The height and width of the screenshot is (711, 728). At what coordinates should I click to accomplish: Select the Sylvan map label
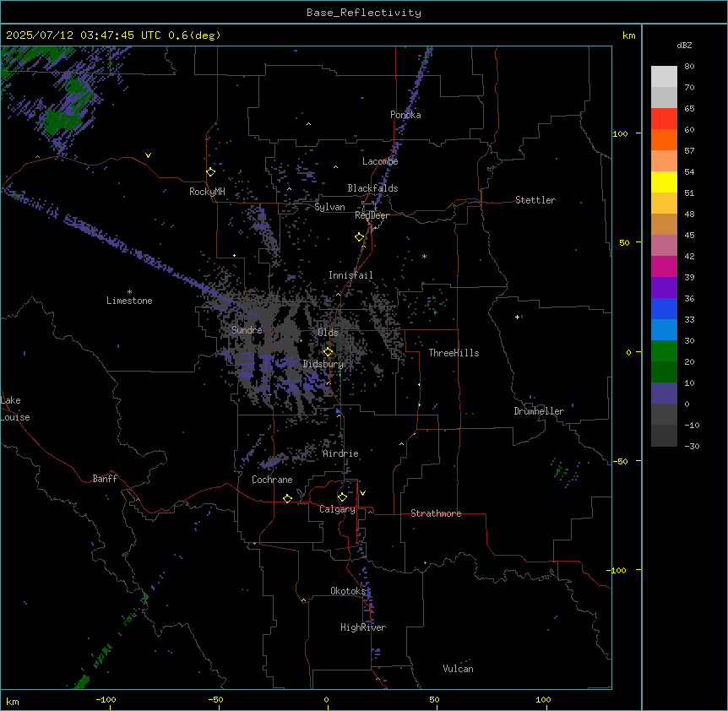[x=329, y=207]
